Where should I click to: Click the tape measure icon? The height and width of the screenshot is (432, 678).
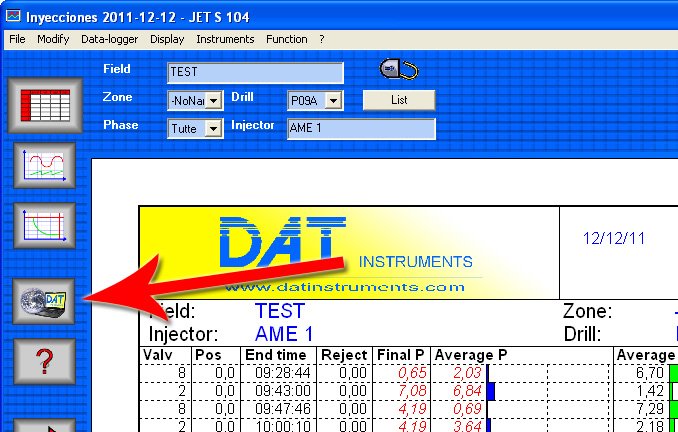click(x=397, y=69)
